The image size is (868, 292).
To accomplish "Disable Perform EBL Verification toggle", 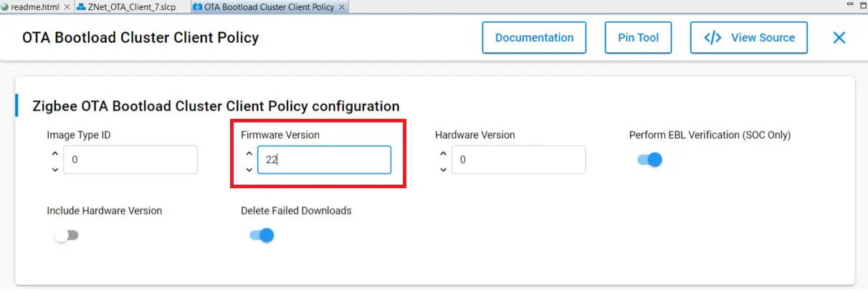I will tap(649, 160).
